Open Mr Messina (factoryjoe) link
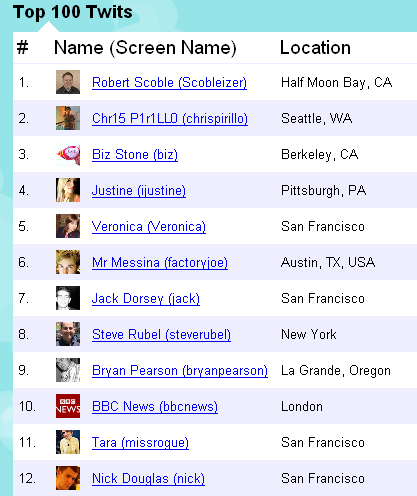This screenshot has height=496, width=417. click(160, 263)
